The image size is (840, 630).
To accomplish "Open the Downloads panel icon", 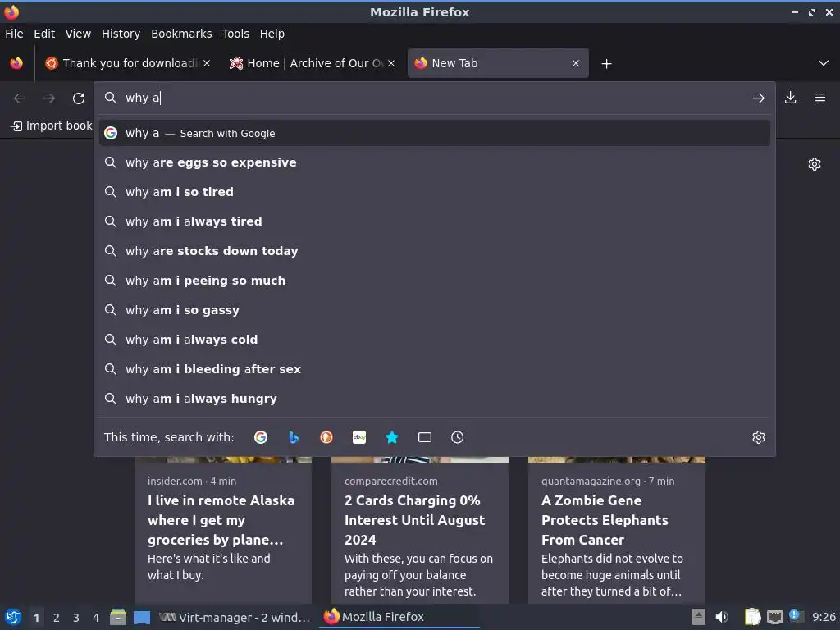I will [790, 98].
